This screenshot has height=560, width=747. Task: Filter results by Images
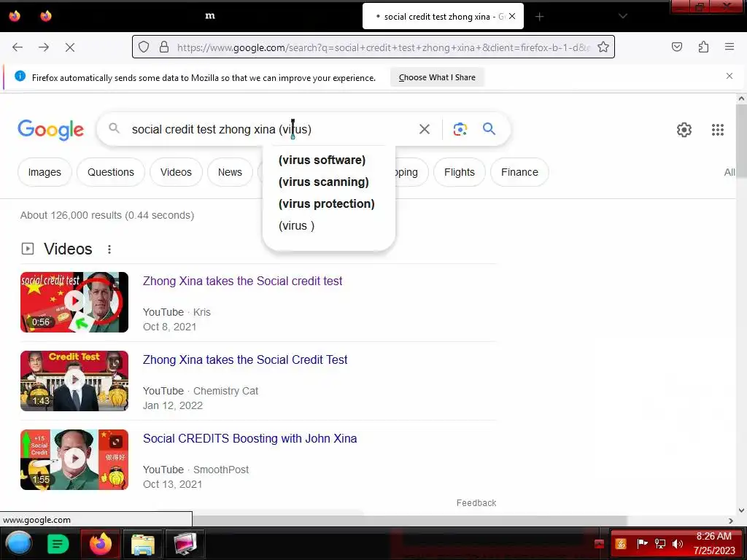tap(44, 172)
